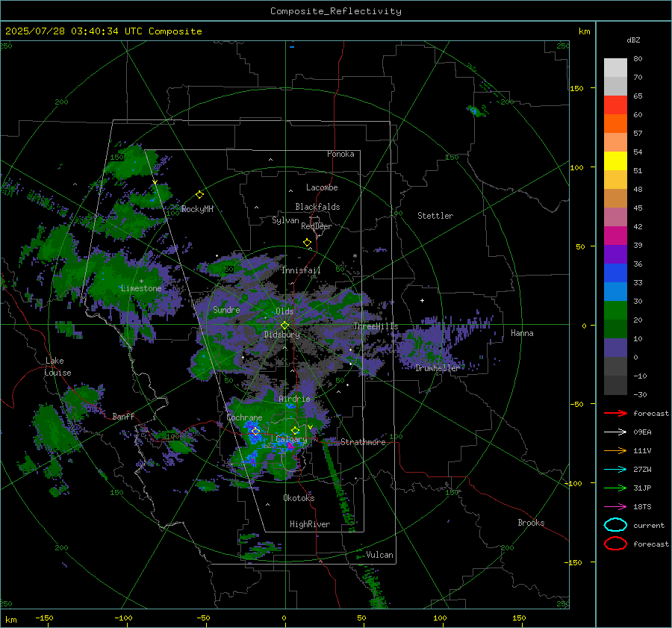
Task: Select the yellow 51-54 dBZ swatch
Action: [x=615, y=161]
